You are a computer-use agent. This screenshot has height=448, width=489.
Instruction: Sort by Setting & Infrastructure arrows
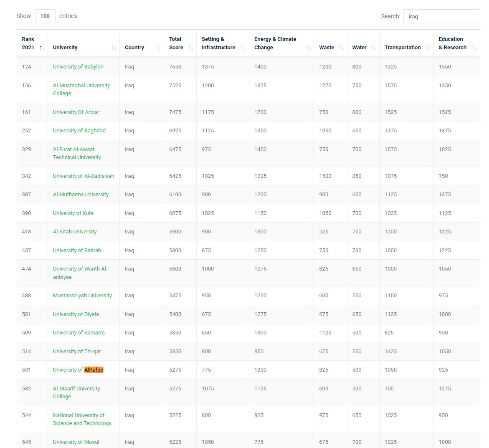(243, 48)
